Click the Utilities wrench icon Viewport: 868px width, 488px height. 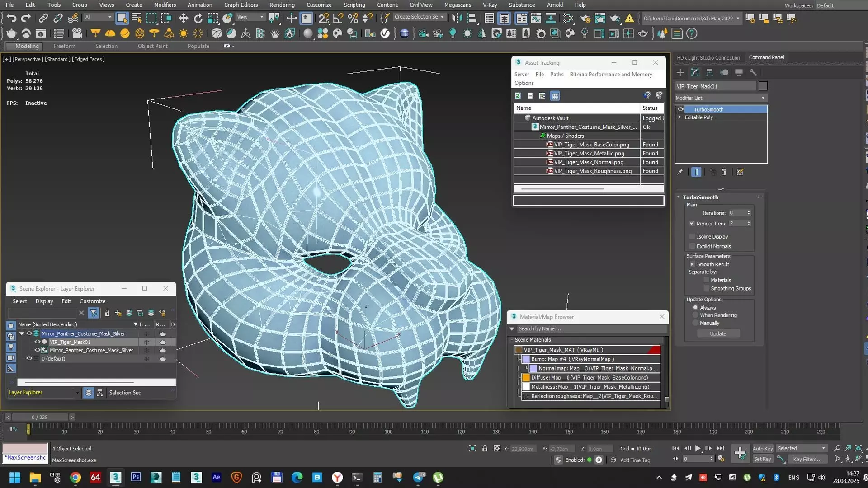click(x=753, y=72)
